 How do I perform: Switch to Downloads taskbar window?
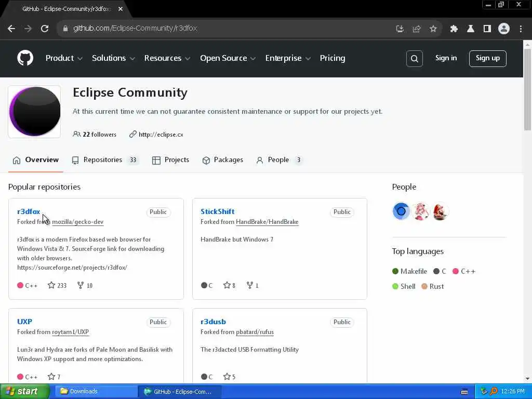pos(95,392)
